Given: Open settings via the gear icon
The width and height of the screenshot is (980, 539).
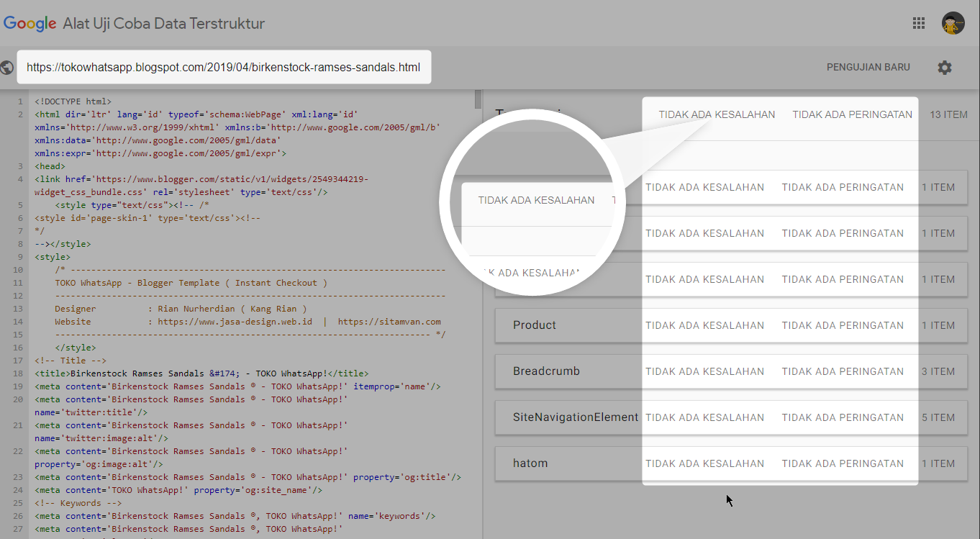Looking at the screenshot, I should [945, 68].
